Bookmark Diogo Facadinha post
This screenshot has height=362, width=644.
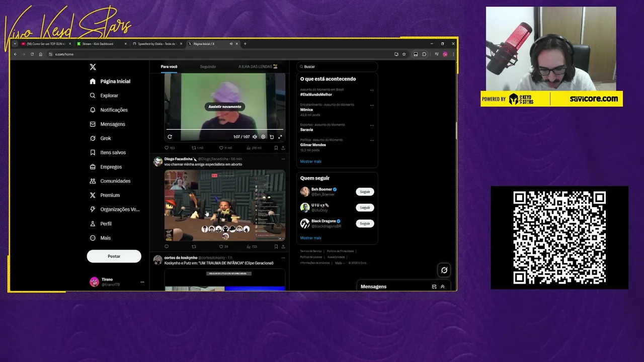(276, 247)
